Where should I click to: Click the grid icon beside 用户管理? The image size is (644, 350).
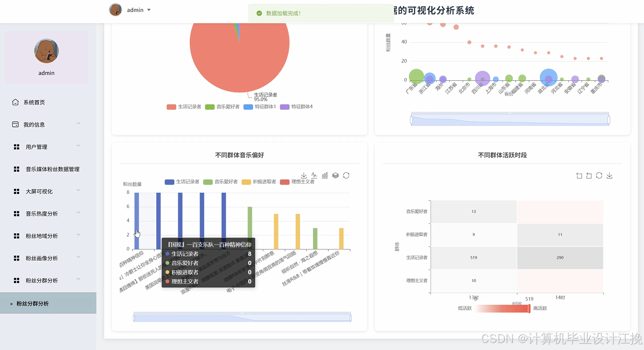17,147
